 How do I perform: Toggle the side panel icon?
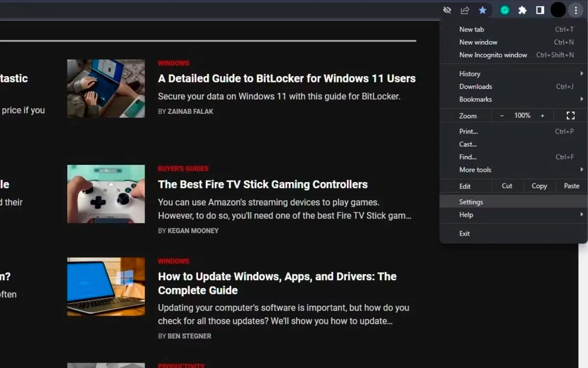540,10
